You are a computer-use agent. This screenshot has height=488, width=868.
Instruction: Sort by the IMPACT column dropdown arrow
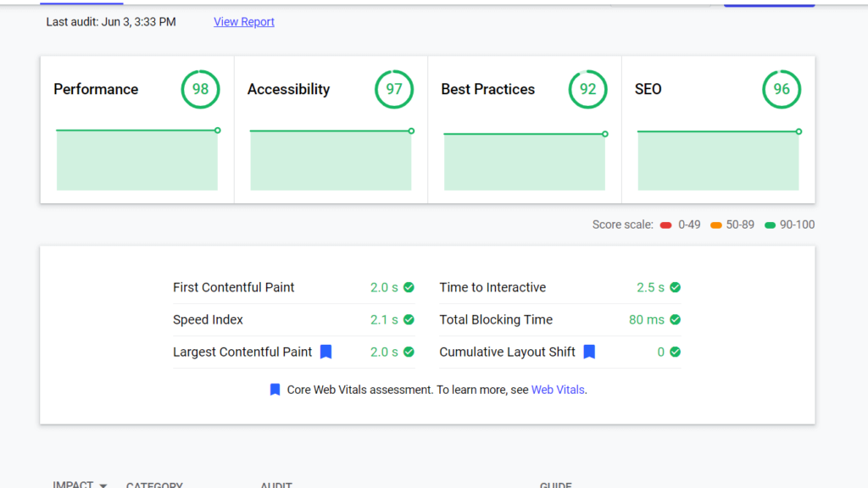tap(103, 485)
